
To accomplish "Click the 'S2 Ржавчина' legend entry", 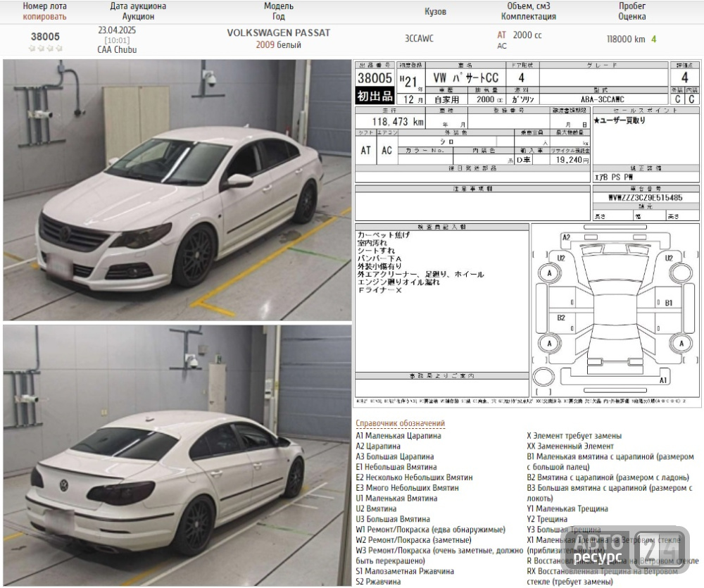I will pos(378,581).
